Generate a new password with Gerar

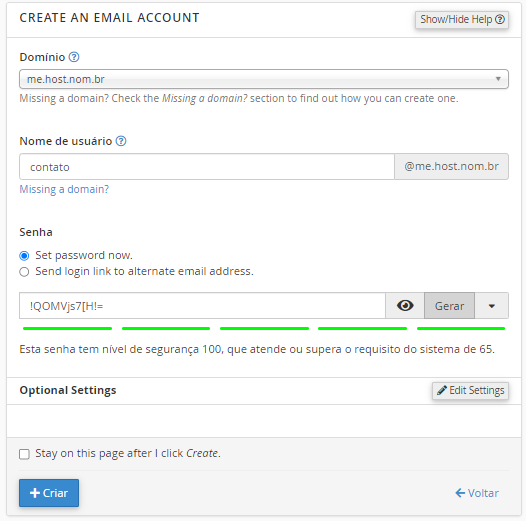449,306
